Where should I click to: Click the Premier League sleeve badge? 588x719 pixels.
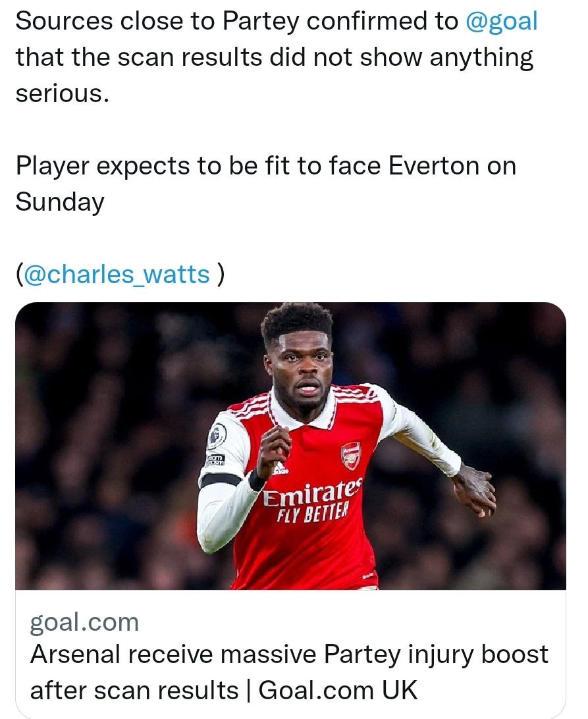[217, 436]
